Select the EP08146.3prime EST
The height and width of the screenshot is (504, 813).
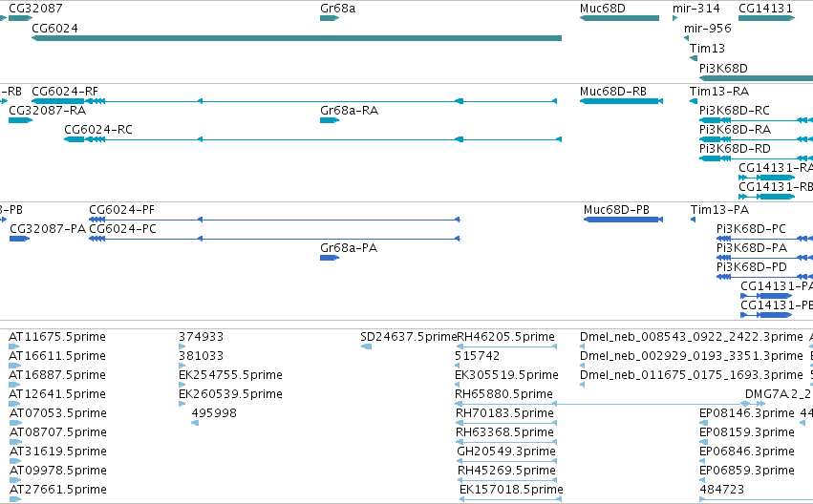pyautogui.click(x=703, y=423)
